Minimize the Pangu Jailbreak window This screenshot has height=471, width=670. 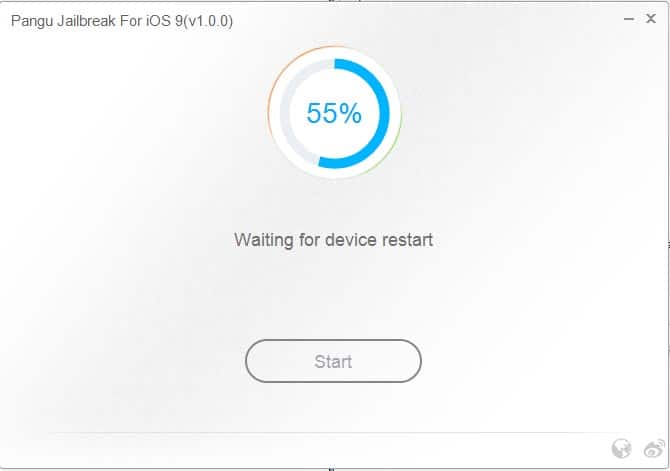coord(629,19)
